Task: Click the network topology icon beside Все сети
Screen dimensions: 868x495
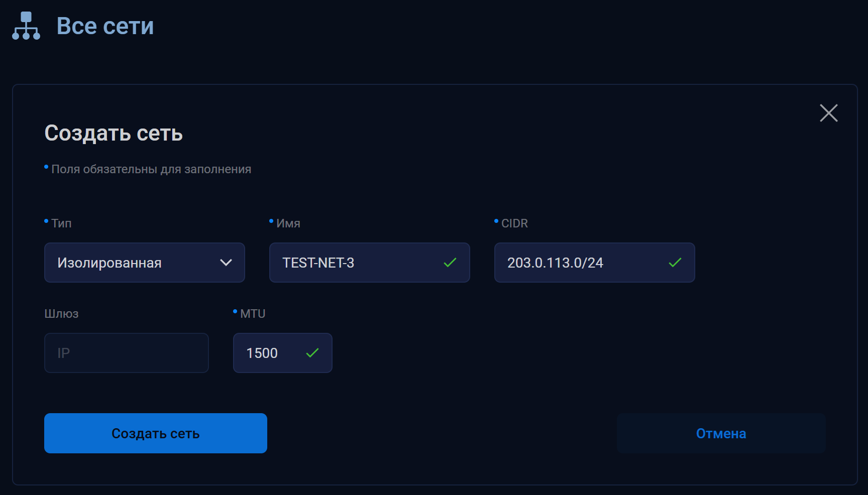Action: (26, 26)
